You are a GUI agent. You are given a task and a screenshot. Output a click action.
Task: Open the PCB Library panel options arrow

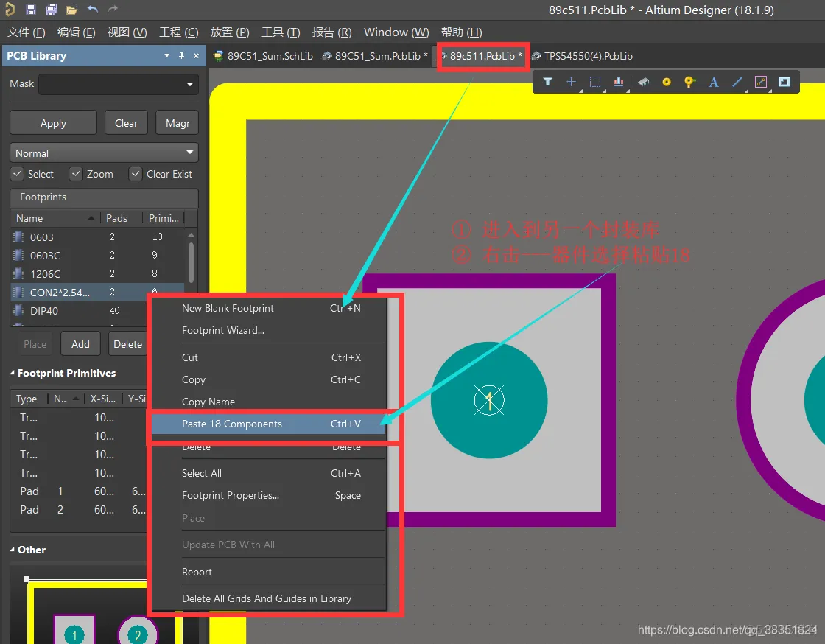click(166, 55)
